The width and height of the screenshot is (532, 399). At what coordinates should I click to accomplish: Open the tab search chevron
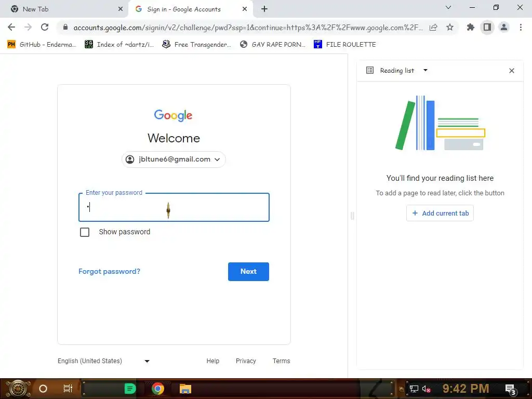pyautogui.click(x=448, y=7)
